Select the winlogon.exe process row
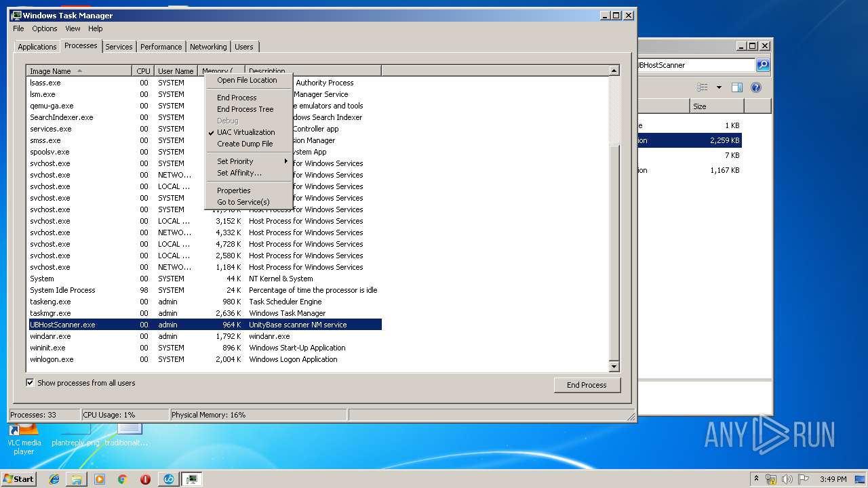 click(x=205, y=359)
